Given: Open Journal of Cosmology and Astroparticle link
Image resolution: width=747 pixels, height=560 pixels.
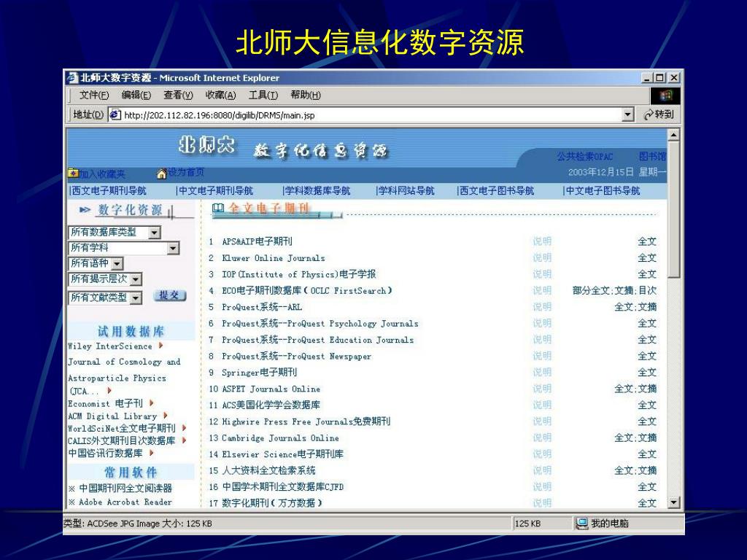Looking at the screenshot, I should coord(124,370).
